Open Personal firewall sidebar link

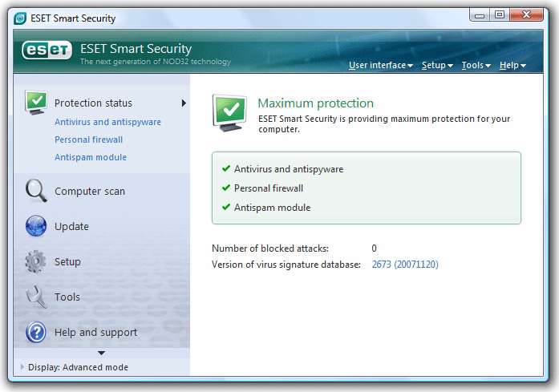coord(88,139)
